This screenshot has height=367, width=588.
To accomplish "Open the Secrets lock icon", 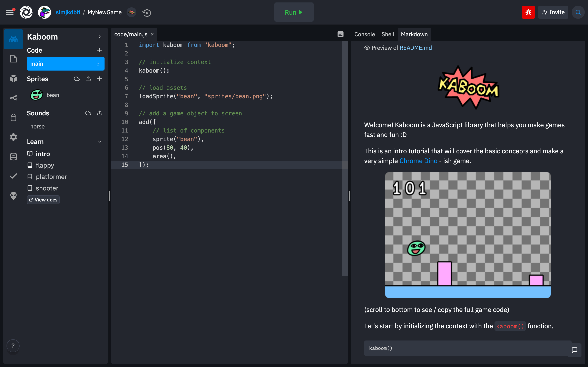I will (x=13, y=117).
